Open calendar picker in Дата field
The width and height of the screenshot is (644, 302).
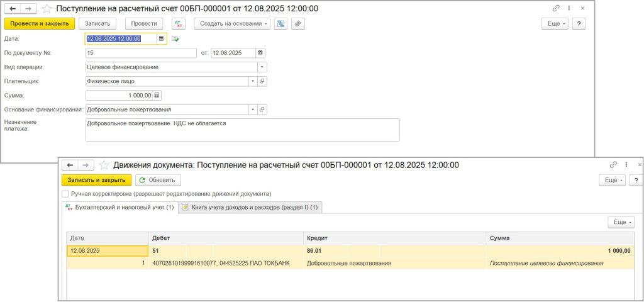[161, 38]
